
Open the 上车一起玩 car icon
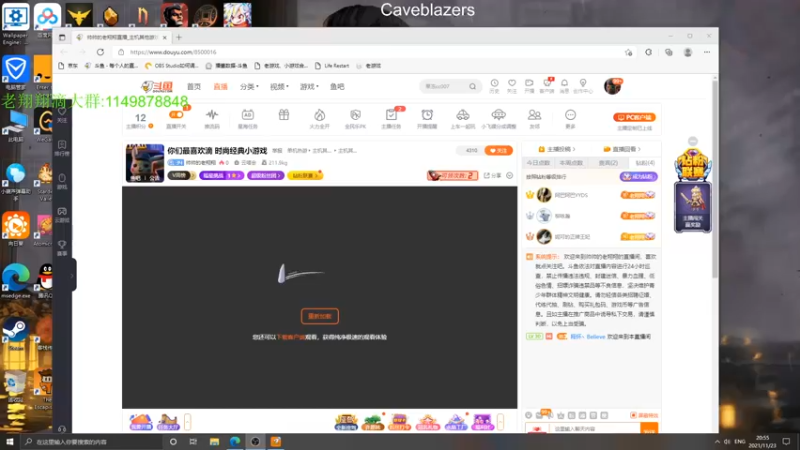click(463, 118)
